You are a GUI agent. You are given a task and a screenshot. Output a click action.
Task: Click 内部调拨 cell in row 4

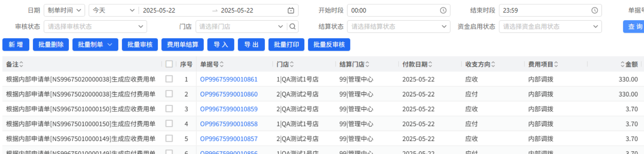click(541, 124)
